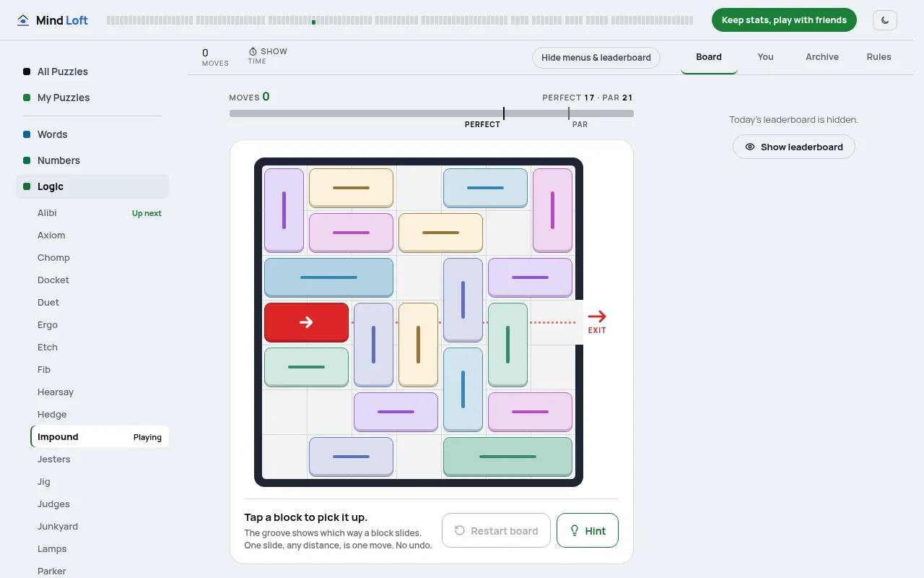Switch to the You tab
This screenshot has width=924, height=578.
pyautogui.click(x=766, y=57)
